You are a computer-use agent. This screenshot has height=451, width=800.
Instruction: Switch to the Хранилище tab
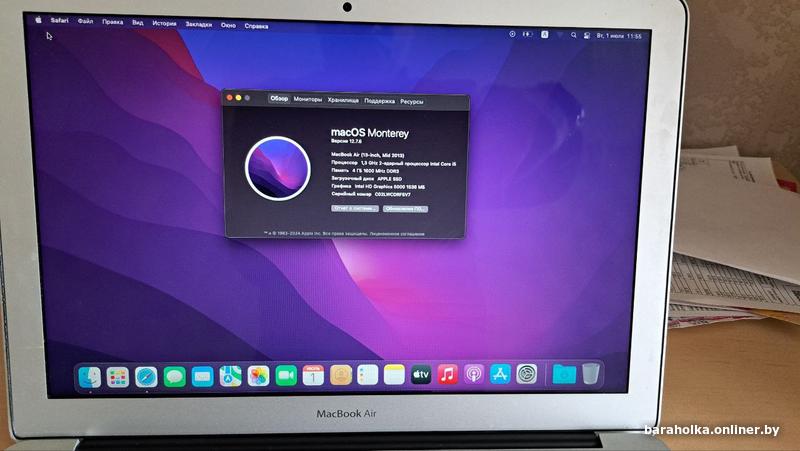click(x=343, y=100)
